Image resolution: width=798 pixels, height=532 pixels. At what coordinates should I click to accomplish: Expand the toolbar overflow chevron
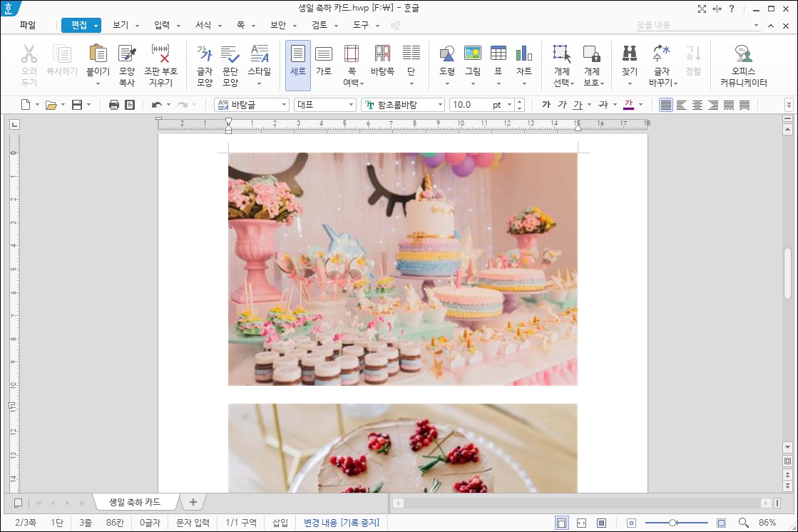click(788, 105)
